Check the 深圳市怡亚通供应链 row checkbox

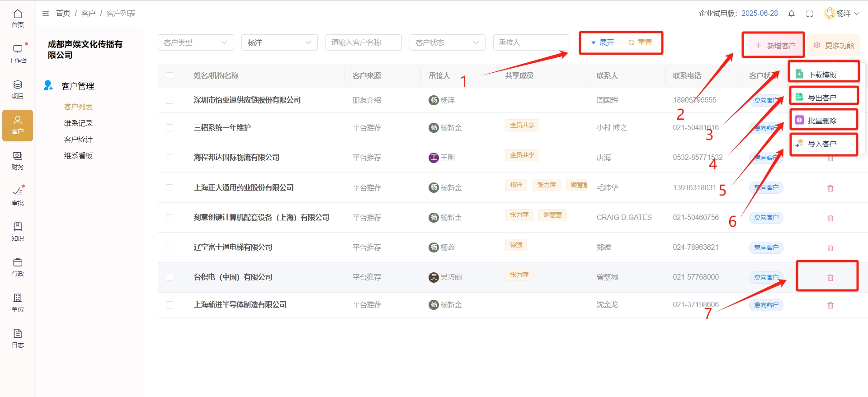pyautogui.click(x=170, y=100)
